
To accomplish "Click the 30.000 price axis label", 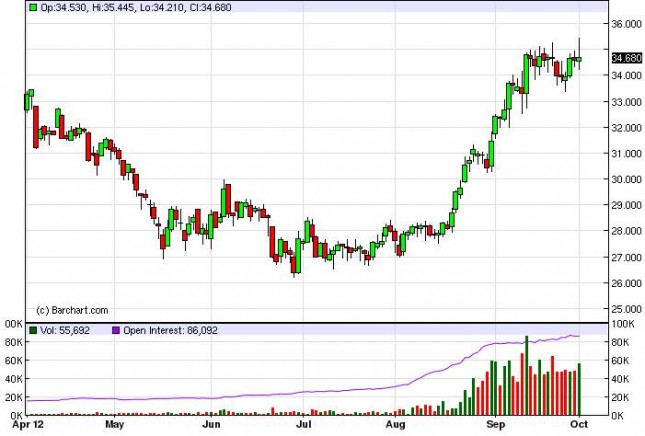I will click(626, 179).
